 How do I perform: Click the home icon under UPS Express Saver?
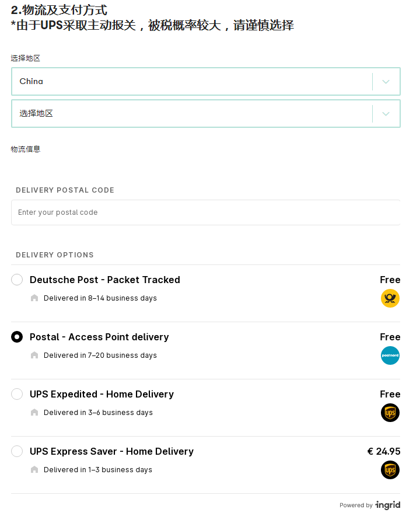(34, 470)
